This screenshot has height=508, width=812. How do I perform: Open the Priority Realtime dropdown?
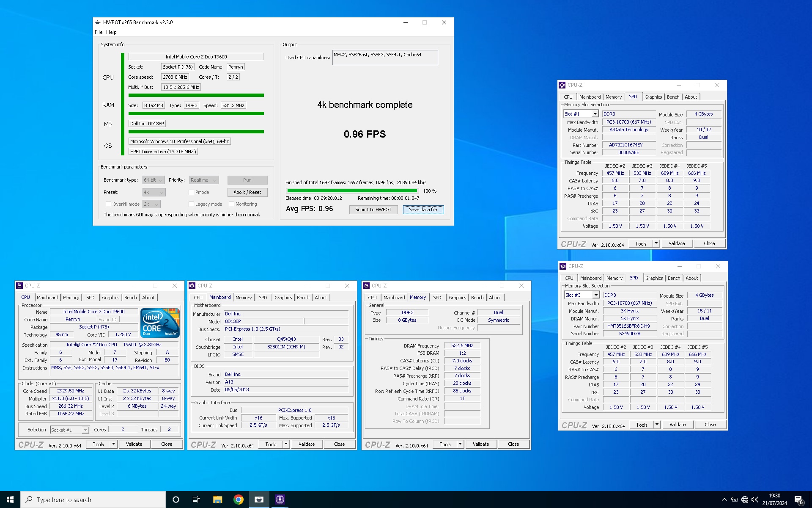[x=204, y=180]
